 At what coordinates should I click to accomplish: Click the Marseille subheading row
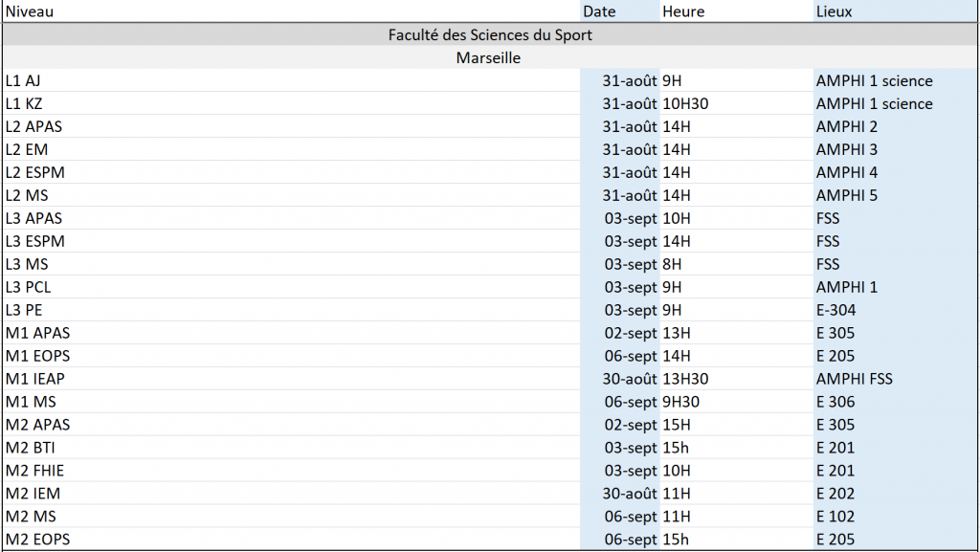(490, 57)
